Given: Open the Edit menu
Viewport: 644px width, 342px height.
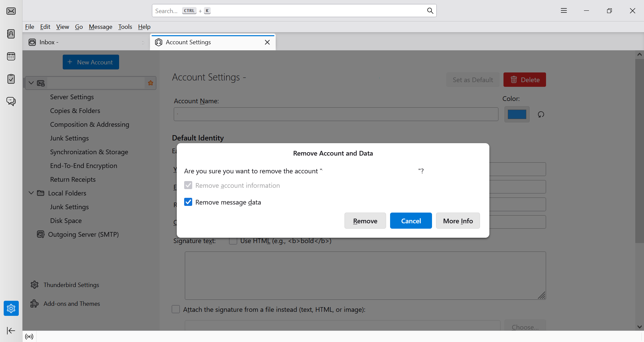Looking at the screenshot, I should click(x=45, y=27).
